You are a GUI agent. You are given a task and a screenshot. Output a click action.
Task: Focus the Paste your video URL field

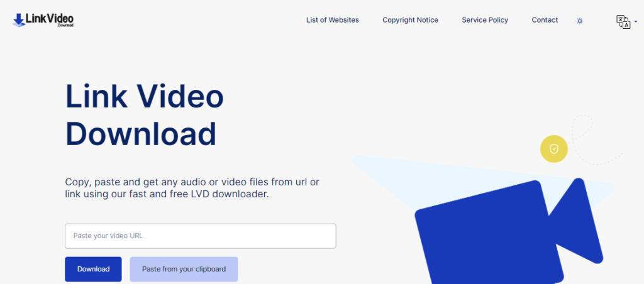point(201,236)
